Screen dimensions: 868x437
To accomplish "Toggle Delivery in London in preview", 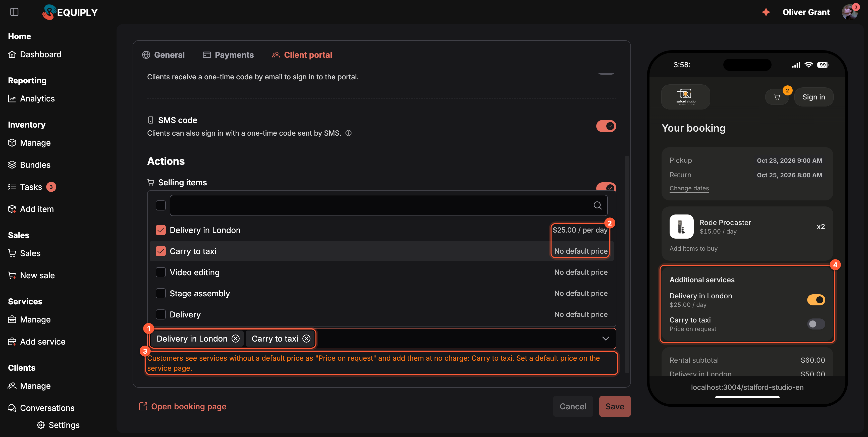I will 816,300.
